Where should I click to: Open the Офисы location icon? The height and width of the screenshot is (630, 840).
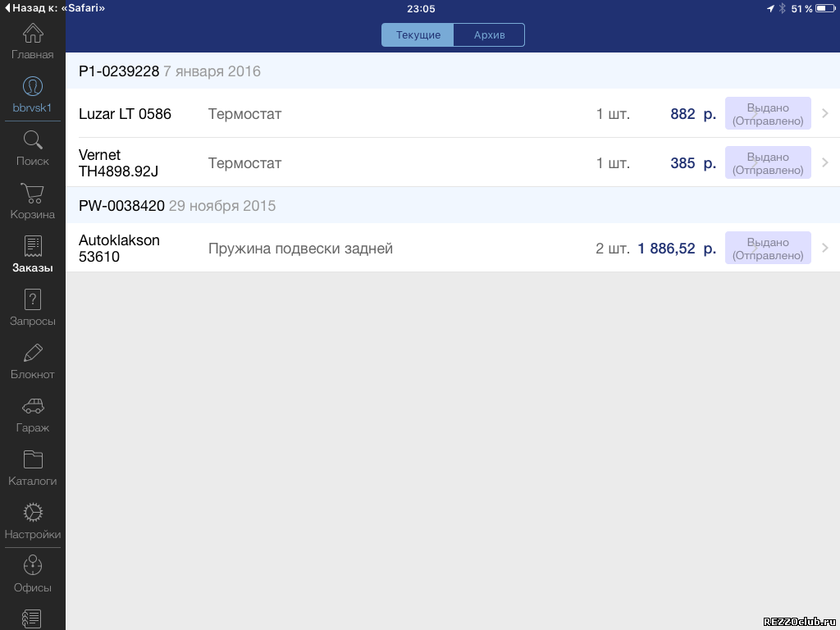point(33,566)
